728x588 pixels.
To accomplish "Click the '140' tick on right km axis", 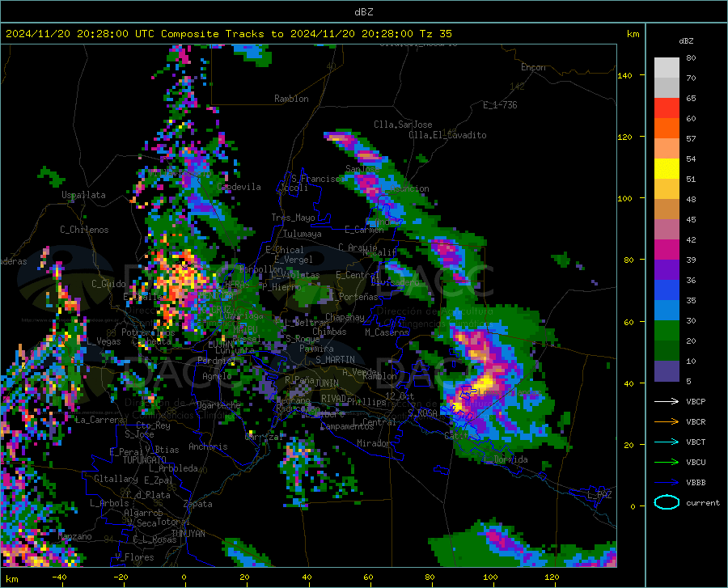I will point(624,75).
